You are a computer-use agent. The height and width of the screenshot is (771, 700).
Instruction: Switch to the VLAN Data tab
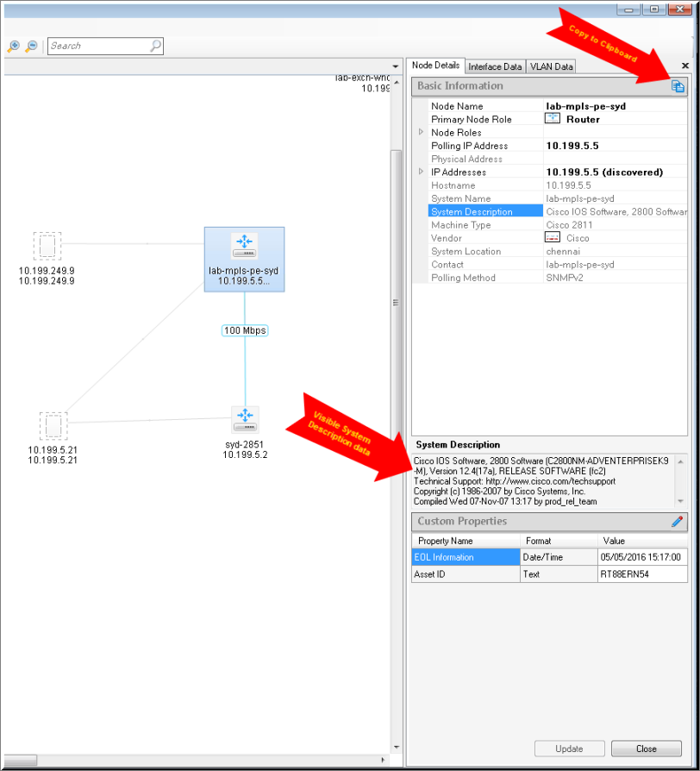[551, 66]
